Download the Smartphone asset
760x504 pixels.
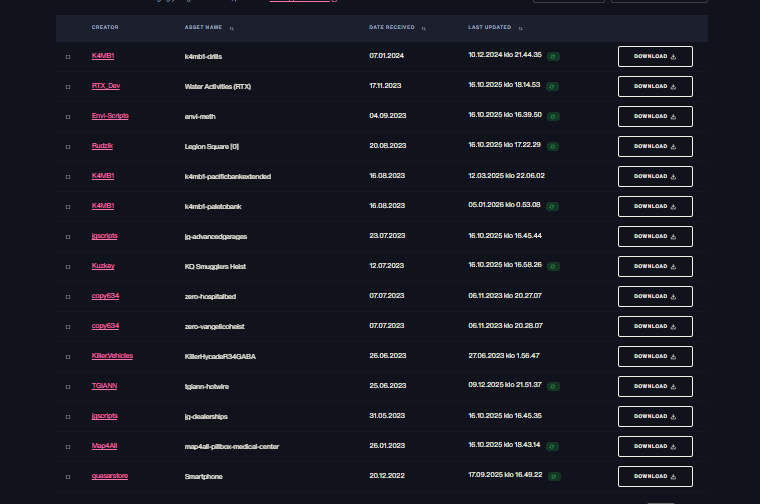click(655, 477)
